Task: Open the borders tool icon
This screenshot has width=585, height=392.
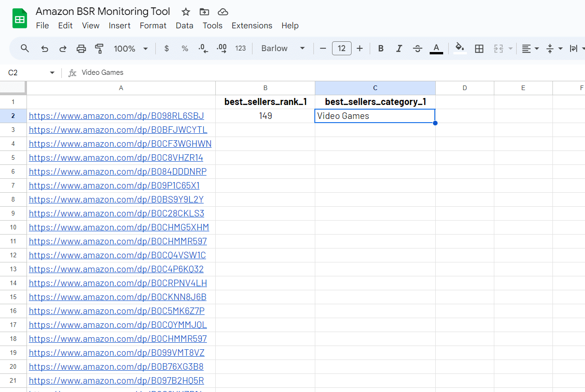Action: coord(479,49)
